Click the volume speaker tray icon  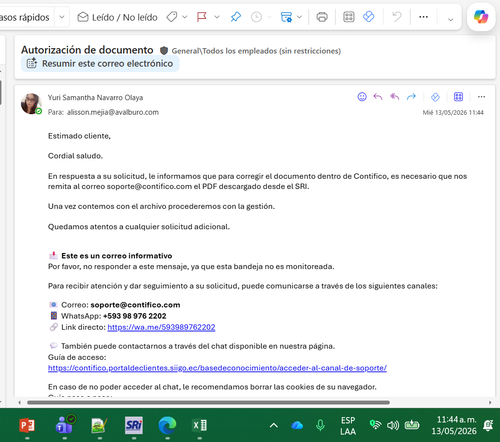click(x=393, y=425)
